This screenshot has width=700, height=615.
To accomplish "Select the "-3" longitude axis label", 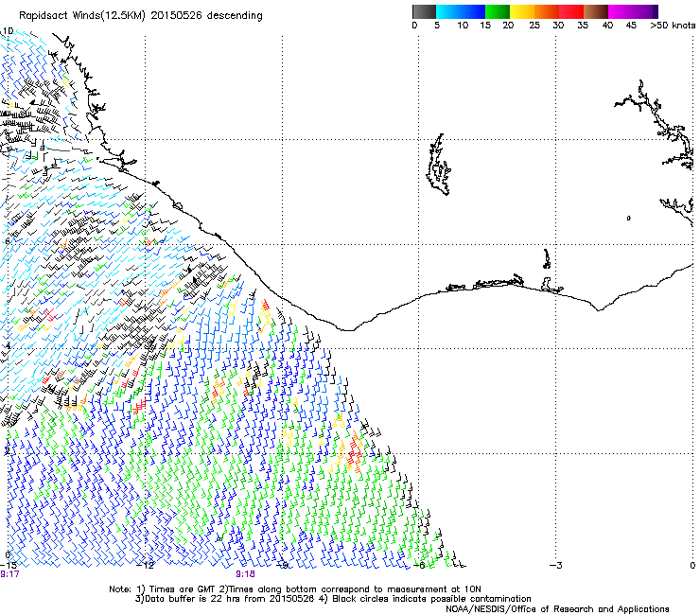I will pos(556,565).
